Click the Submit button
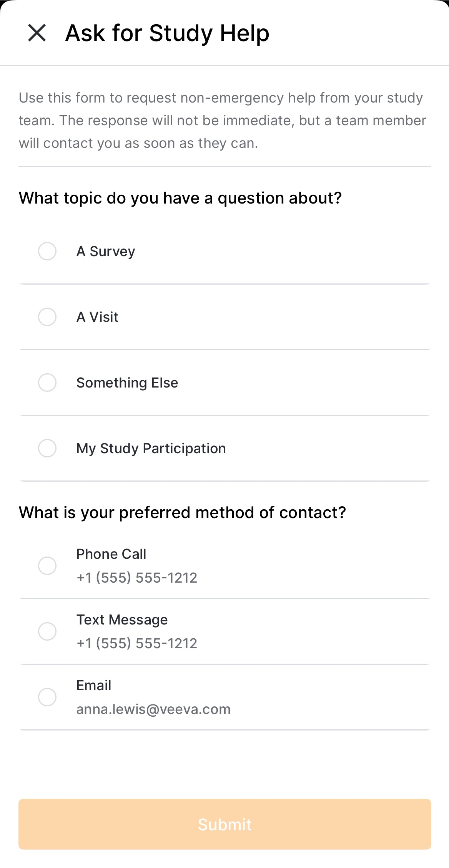The image size is (449, 868). (x=224, y=824)
